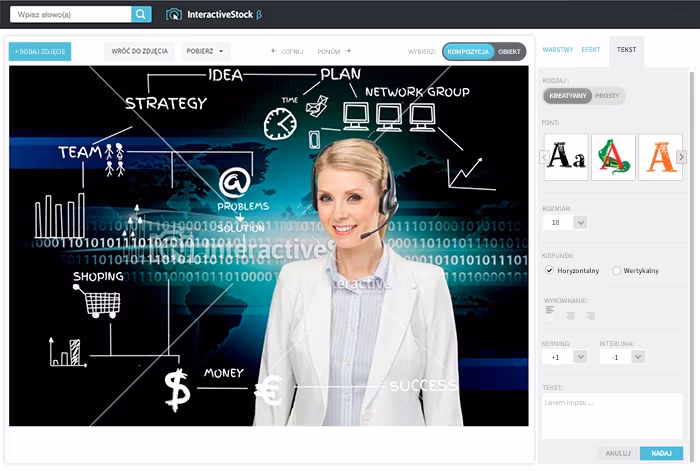Select the orange A font thumbnail
The width and height of the screenshot is (700, 471).
[660, 157]
